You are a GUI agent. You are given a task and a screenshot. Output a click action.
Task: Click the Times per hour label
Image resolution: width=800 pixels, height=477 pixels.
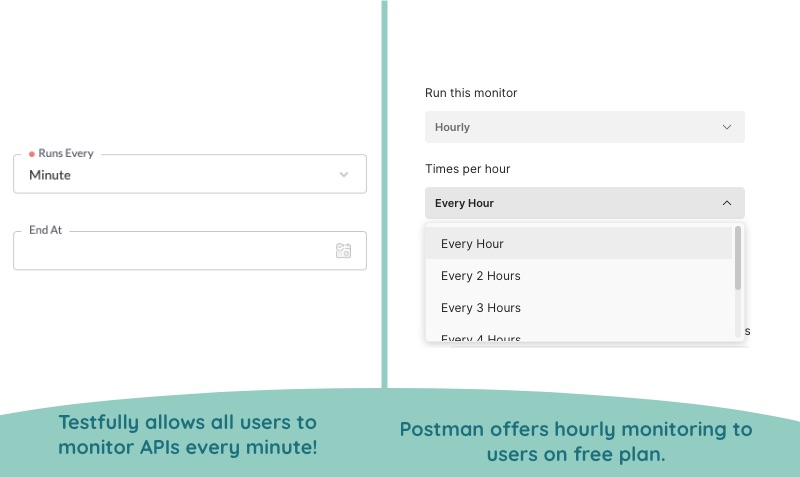tap(467, 169)
